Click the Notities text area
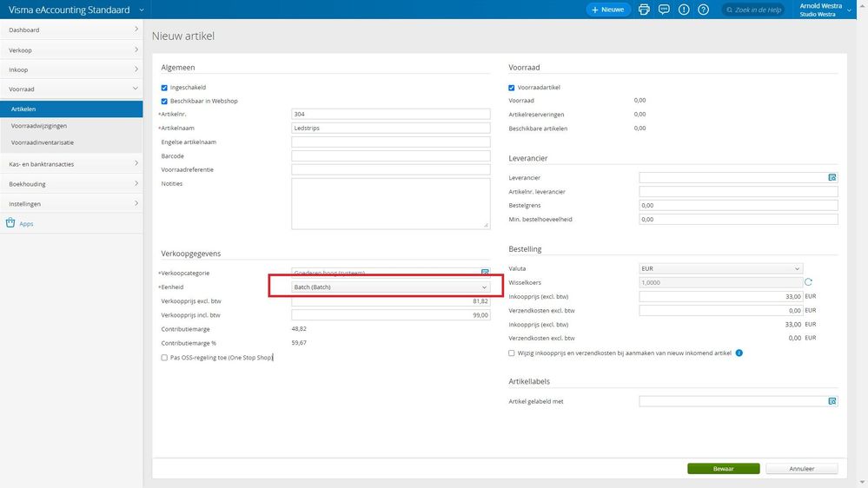Viewport: 868px width, 488px height. pyautogui.click(x=390, y=203)
